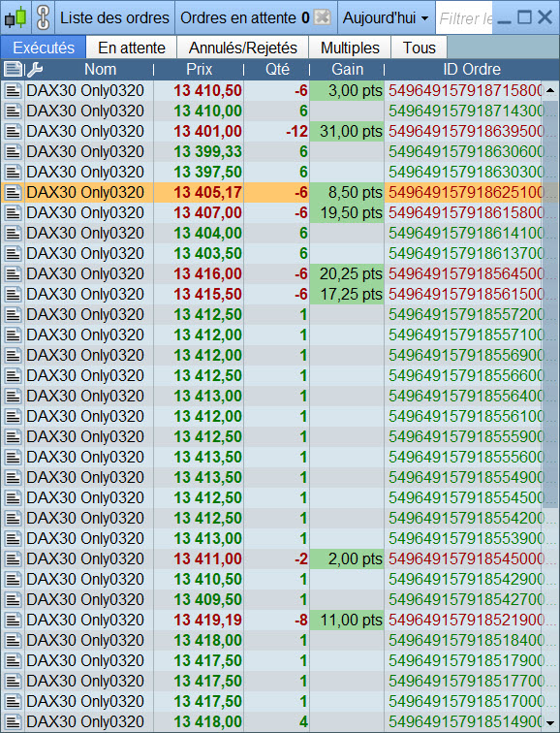
Task: Click Ordres en attente 0 button
Action: pyautogui.click(x=256, y=17)
